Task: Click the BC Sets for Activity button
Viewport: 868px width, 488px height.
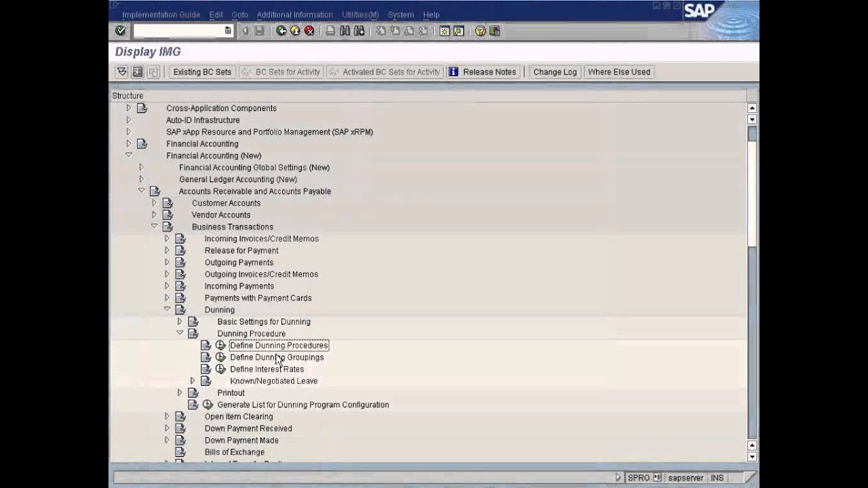Action: [x=281, y=72]
